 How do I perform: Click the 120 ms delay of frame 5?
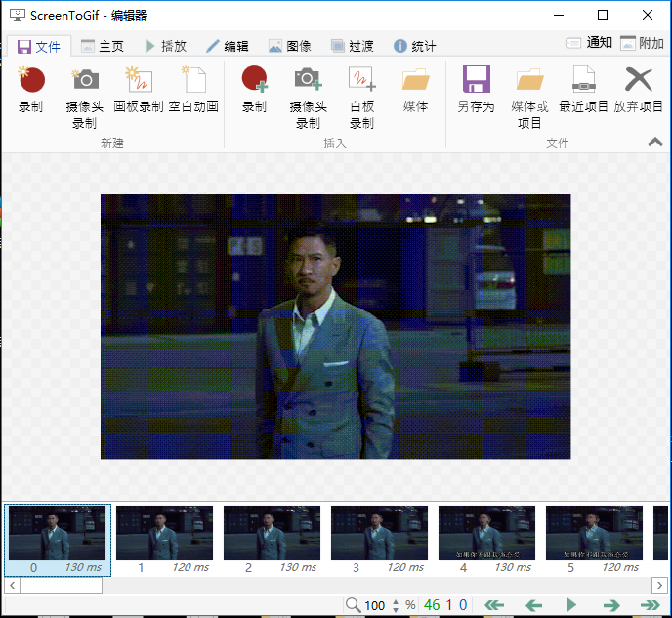tap(620, 567)
